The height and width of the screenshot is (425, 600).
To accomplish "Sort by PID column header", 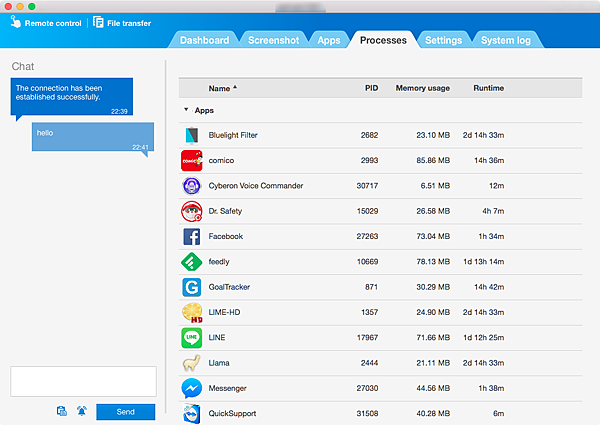I will (x=371, y=88).
